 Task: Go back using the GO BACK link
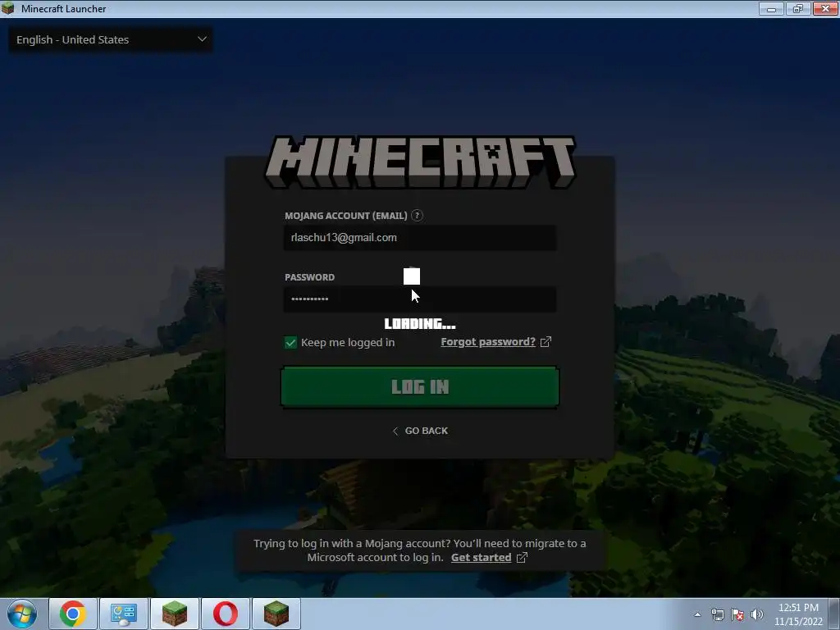(x=420, y=431)
